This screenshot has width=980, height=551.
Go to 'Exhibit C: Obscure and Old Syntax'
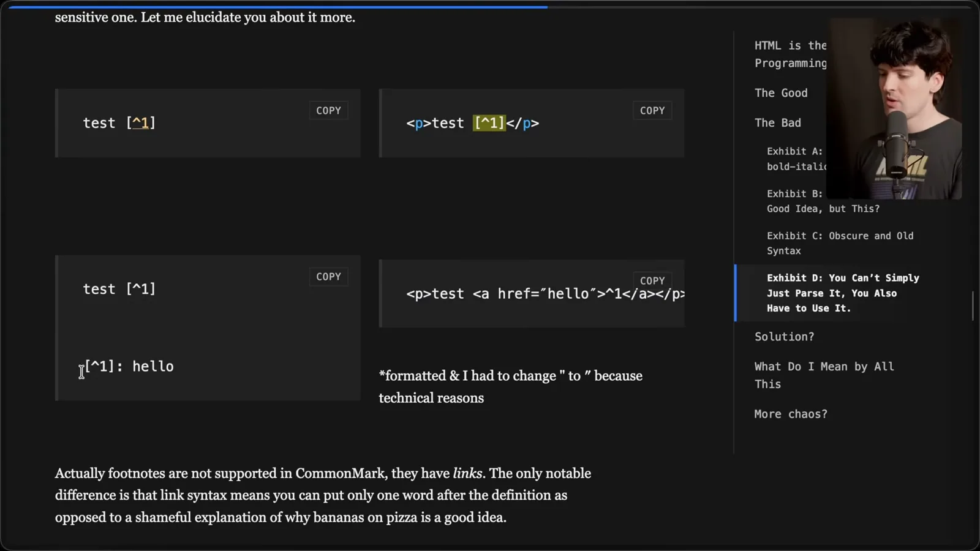[840, 243]
